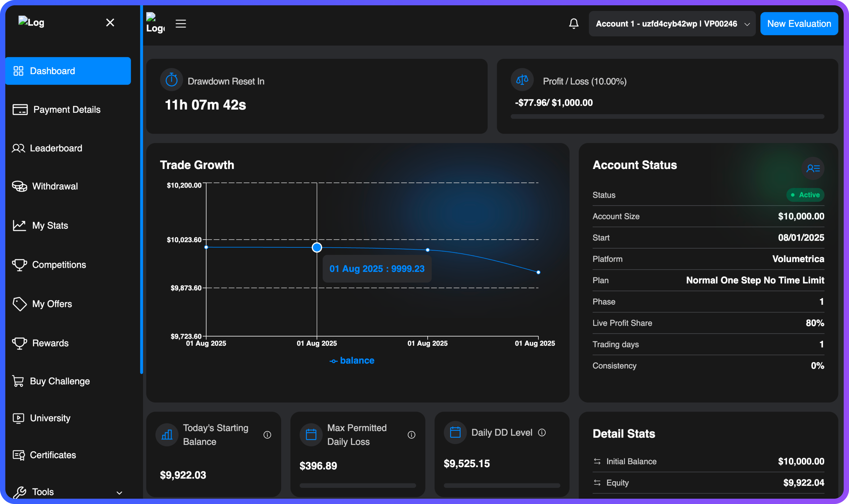Open the Payment Details page
The image size is (849, 504).
click(67, 109)
